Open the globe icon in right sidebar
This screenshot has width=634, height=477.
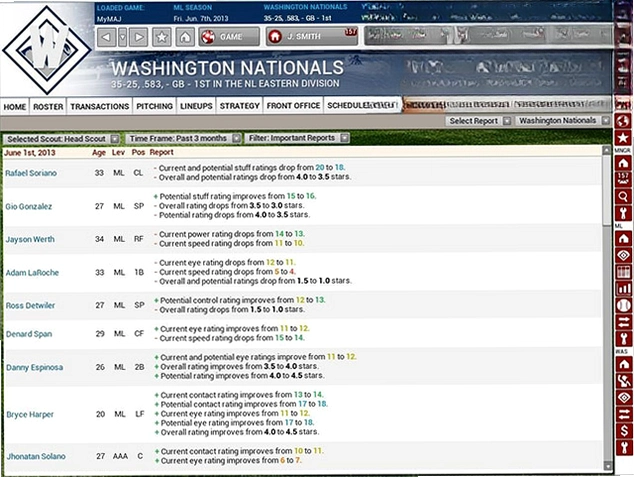[x=623, y=121]
